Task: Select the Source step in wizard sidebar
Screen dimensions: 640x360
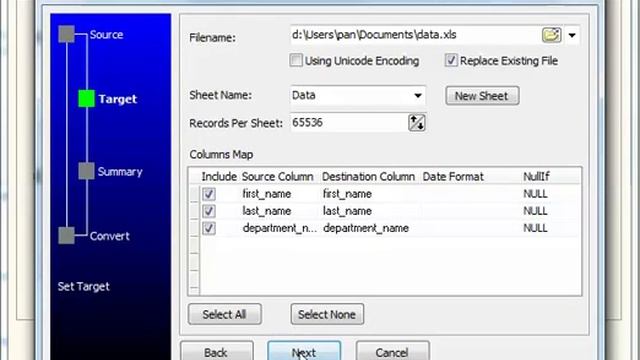Action: [x=106, y=35]
